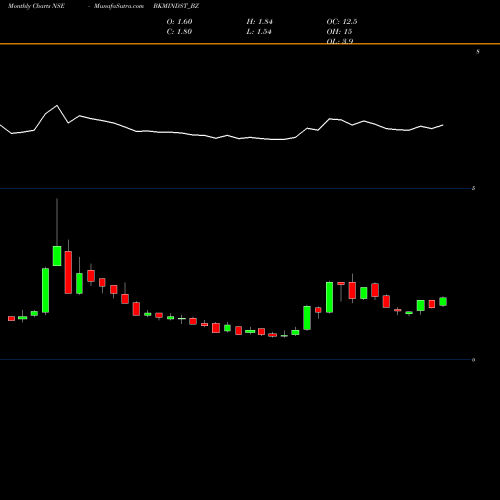Click the green candle with the tallest upper wick

(x=57, y=256)
